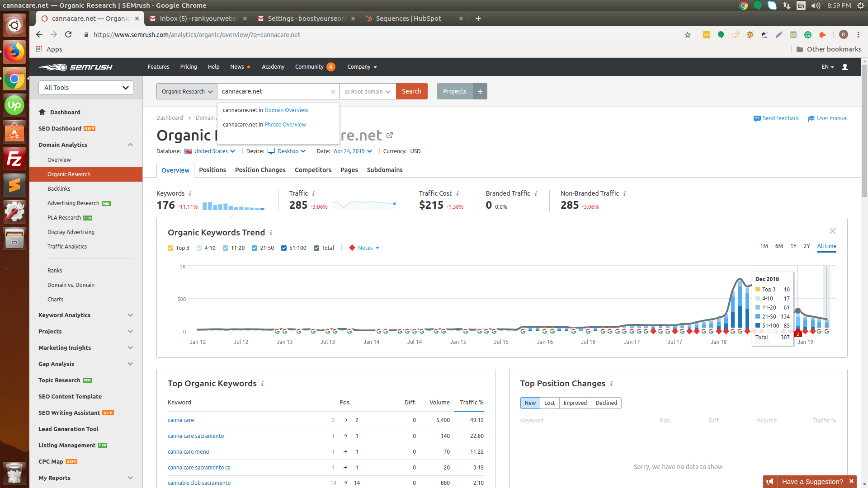Select the New position changes filter

pos(530,403)
